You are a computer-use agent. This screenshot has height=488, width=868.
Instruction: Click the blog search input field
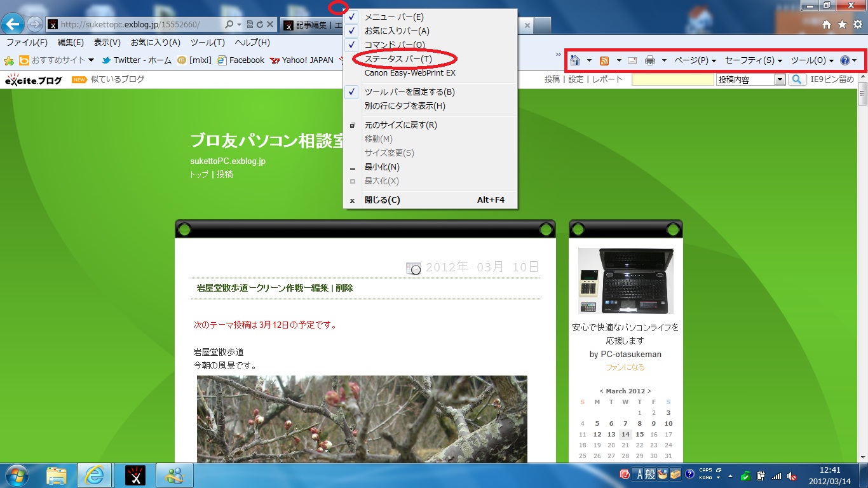[x=673, y=79]
